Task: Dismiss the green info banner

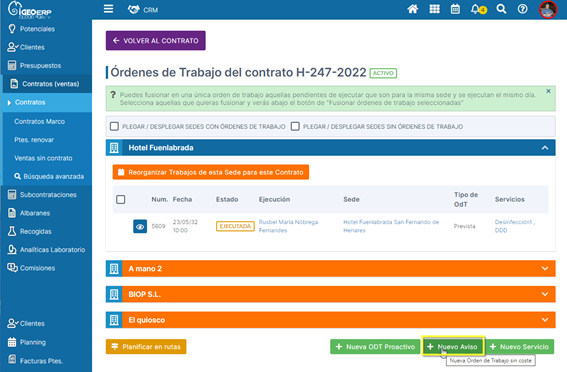Action: point(548,91)
